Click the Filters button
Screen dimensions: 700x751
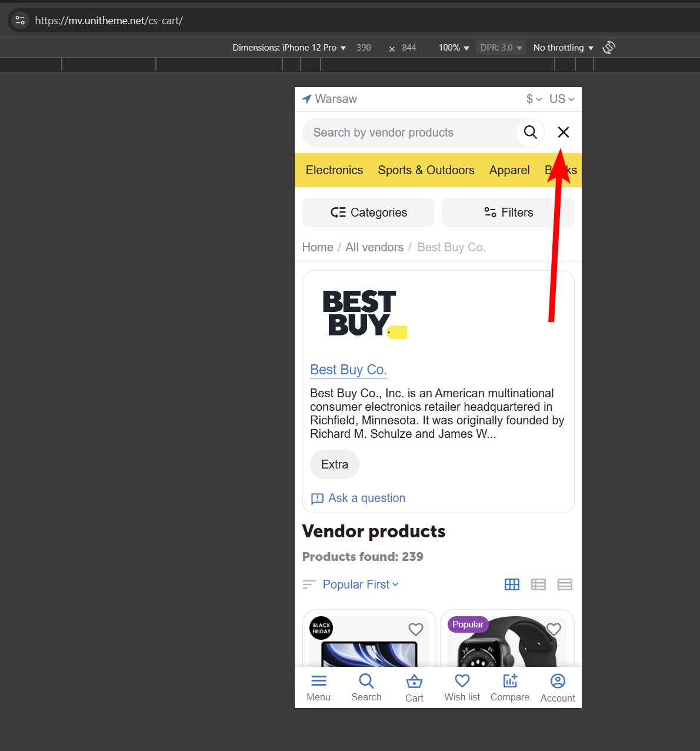pos(508,212)
